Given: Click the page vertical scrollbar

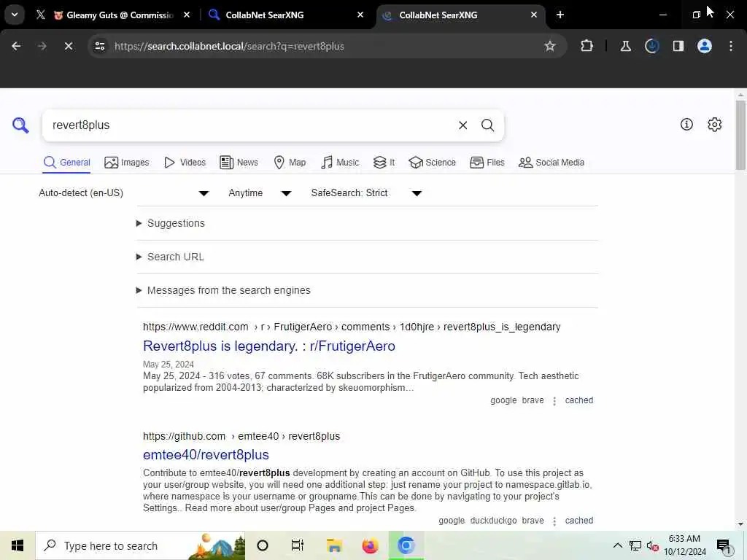Looking at the screenshot, I should pyautogui.click(x=740, y=135).
